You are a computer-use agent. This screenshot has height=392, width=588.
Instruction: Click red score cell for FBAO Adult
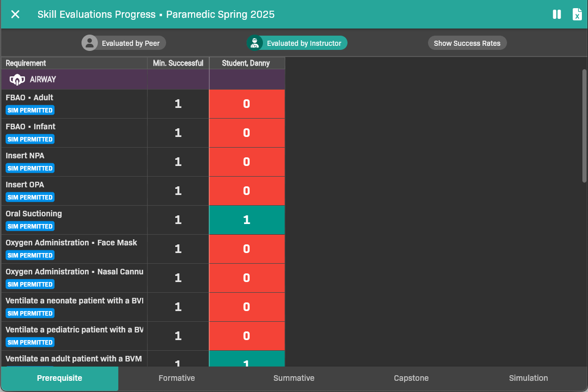[x=247, y=104]
